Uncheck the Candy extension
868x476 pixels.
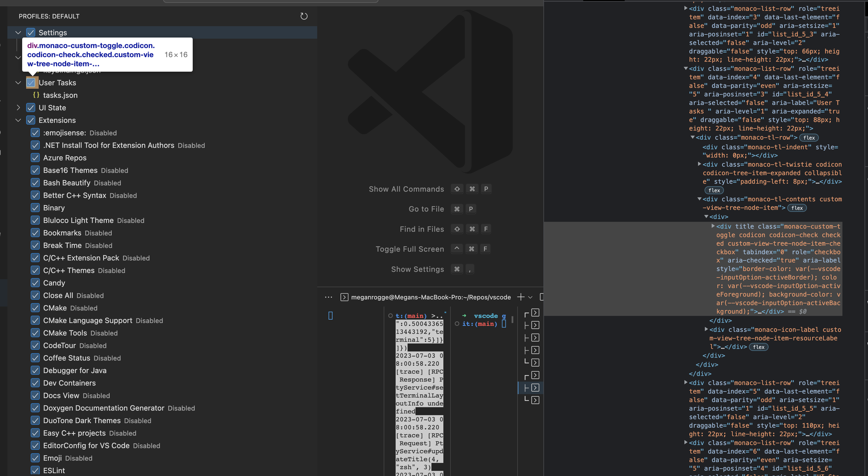(x=35, y=283)
